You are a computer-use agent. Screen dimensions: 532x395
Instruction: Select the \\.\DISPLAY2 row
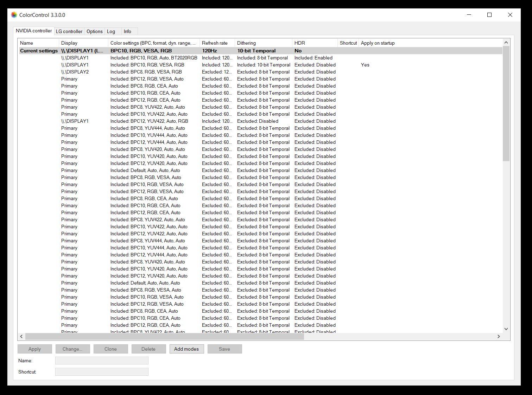260,72
